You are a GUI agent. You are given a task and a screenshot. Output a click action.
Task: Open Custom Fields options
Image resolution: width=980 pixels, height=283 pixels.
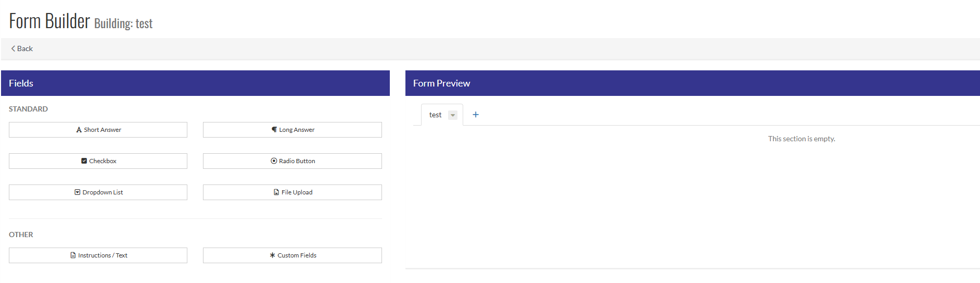tap(292, 255)
